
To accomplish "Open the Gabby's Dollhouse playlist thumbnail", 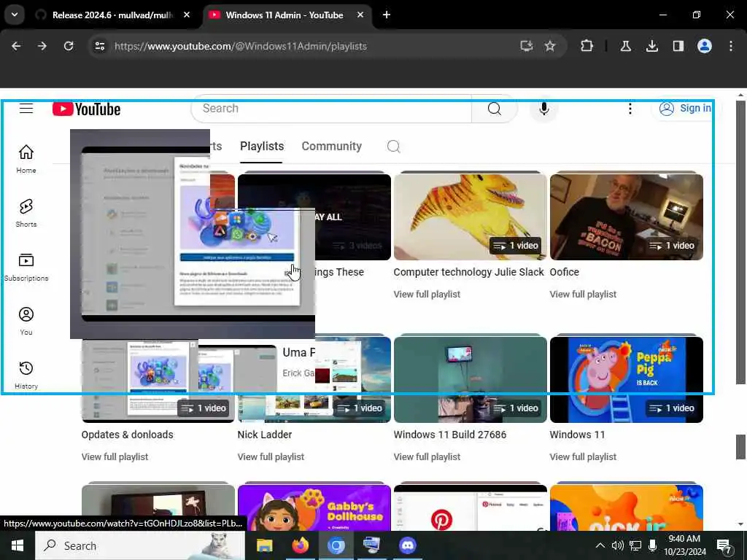I will (x=314, y=507).
